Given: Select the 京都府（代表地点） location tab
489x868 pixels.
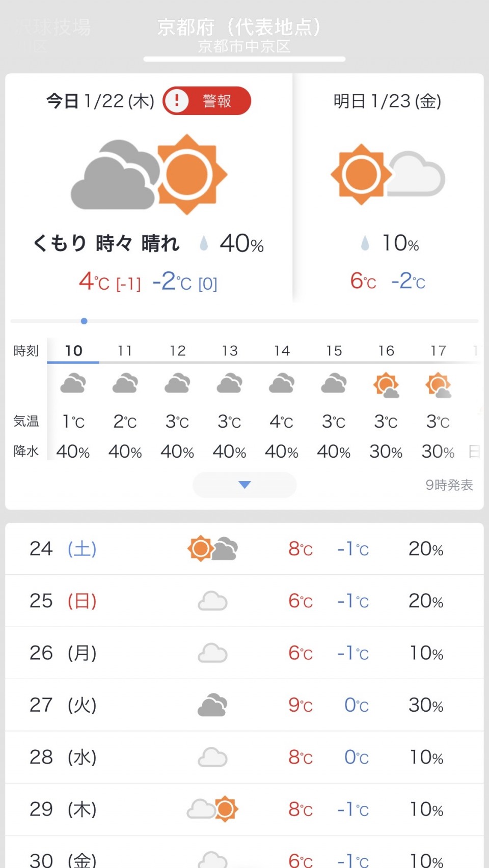Looking at the screenshot, I should 244,35.
